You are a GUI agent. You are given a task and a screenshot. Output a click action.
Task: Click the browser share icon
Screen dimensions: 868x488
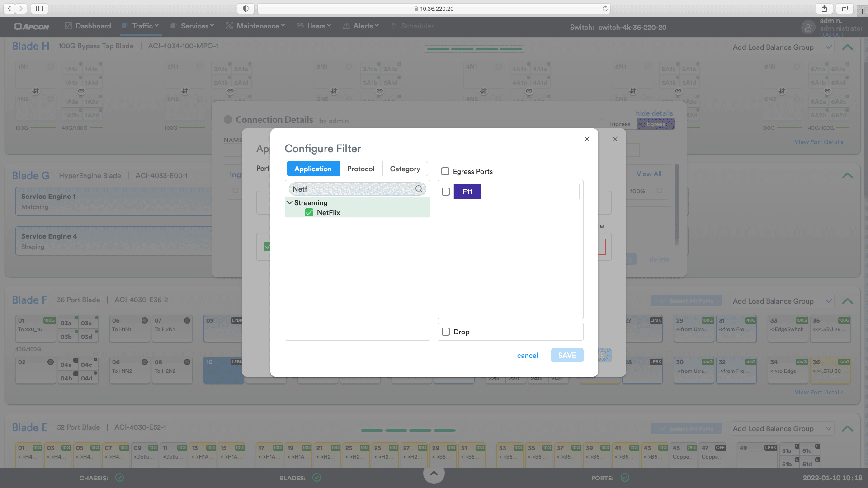824,9
